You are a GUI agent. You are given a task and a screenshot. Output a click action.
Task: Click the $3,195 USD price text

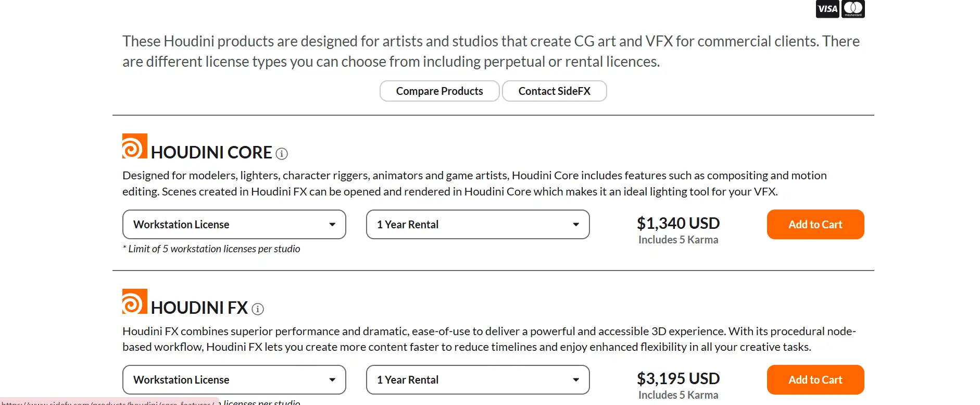coord(679,379)
